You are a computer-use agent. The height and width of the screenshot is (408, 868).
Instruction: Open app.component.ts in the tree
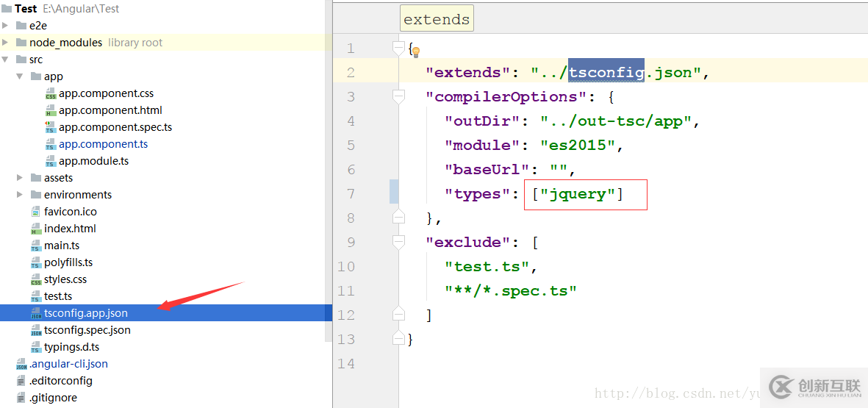click(x=103, y=144)
